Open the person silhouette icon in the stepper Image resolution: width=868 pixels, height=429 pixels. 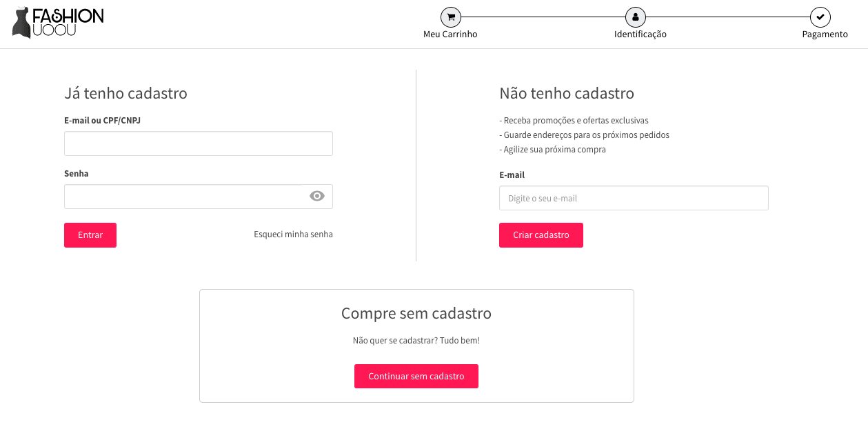pyautogui.click(x=635, y=17)
